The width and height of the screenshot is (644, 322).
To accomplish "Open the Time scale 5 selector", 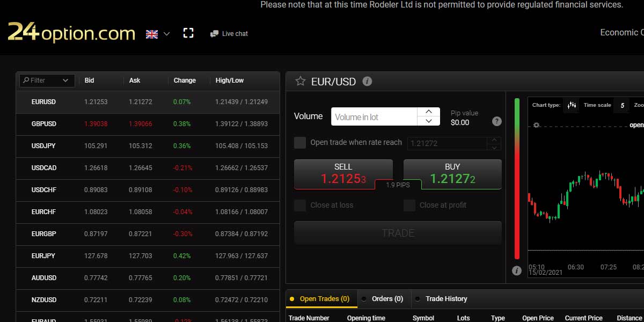I will point(622,105).
